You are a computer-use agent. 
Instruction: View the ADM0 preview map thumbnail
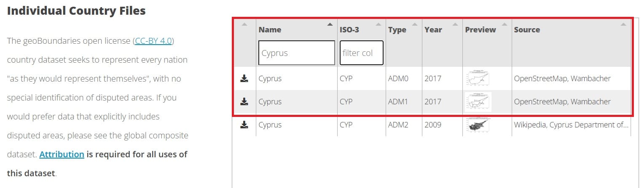pyautogui.click(x=478, y=79)
